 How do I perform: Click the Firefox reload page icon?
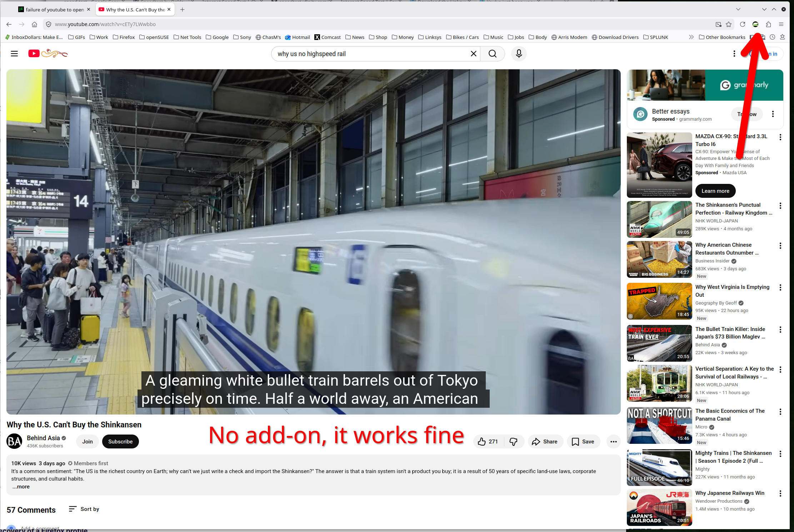pyautogui.click(x=742, y=24)
